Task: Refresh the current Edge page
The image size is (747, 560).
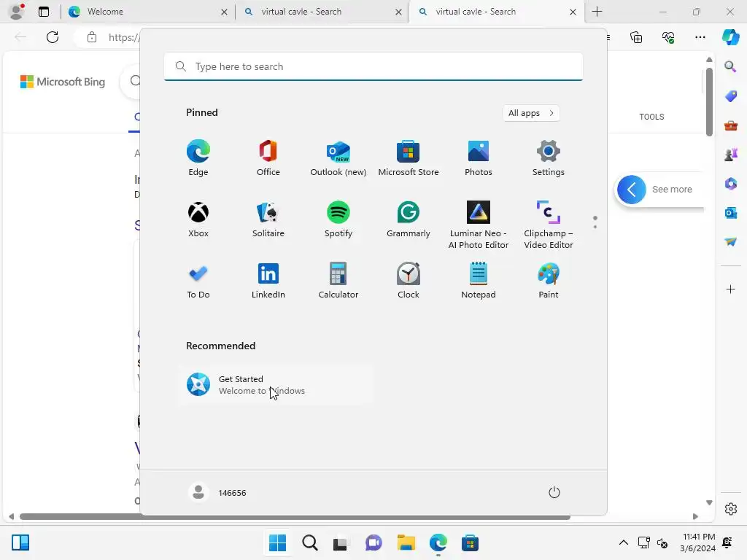Action: pos(53,37)
